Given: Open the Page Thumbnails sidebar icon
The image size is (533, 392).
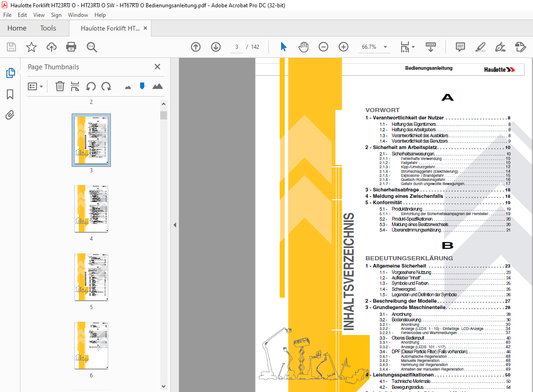Looking at the screenshot, I should click(10, 72).
